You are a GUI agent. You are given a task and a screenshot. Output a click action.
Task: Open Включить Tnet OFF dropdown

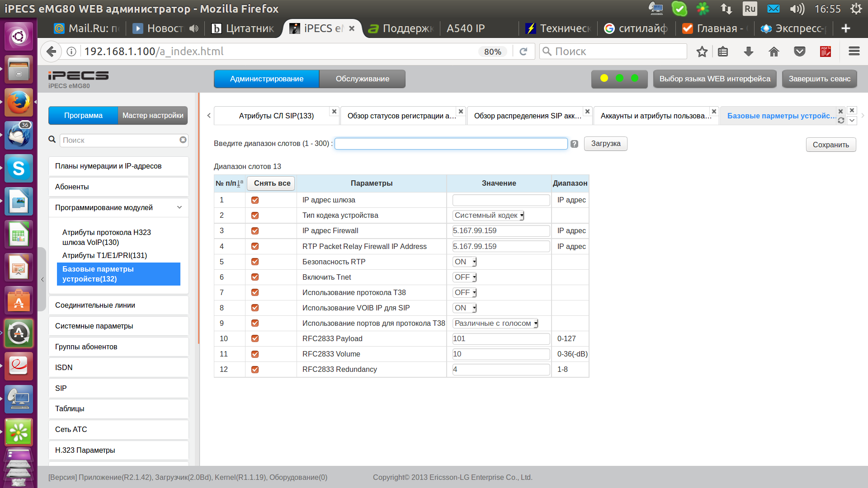(465, 277)
